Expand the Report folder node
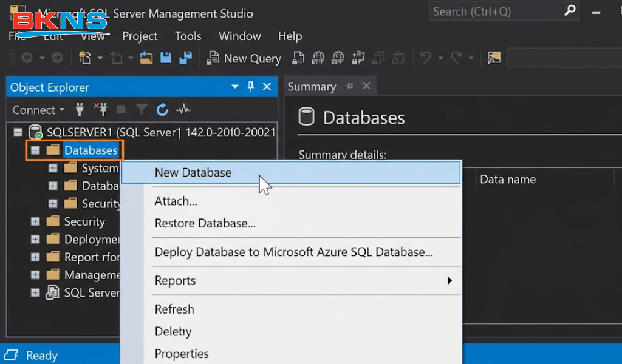The width and height of the screenshot is (622, 364). pos(35,257)
